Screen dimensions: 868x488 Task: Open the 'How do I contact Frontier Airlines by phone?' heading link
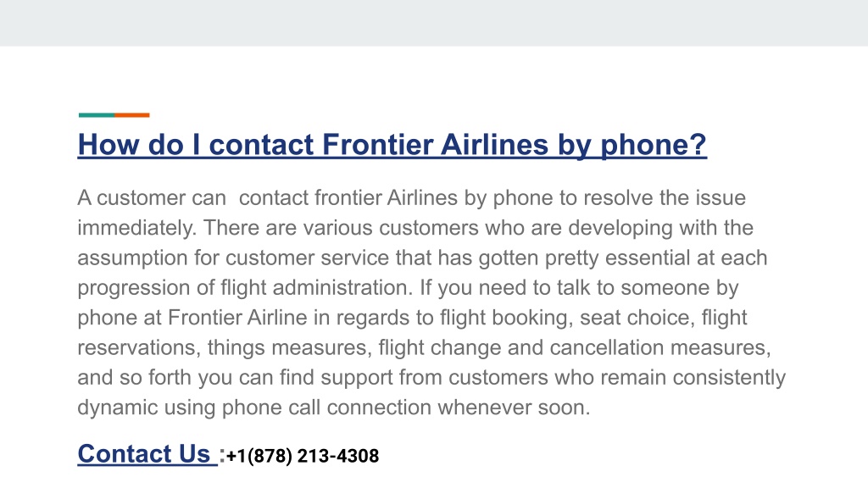(392, 145)
